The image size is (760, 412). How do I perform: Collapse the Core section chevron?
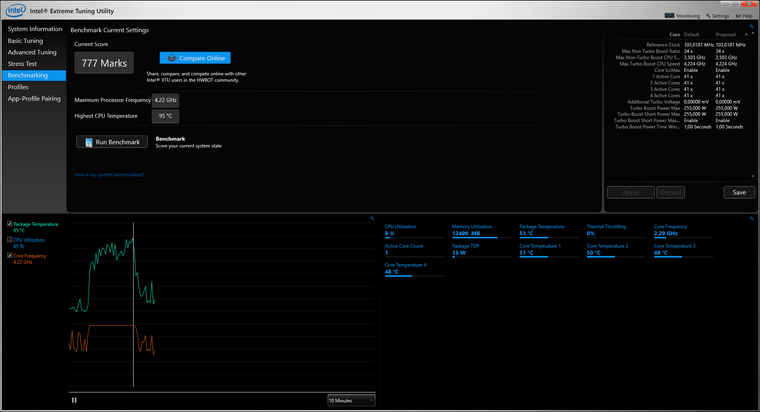pyautogui.click(x=746, y=34)
